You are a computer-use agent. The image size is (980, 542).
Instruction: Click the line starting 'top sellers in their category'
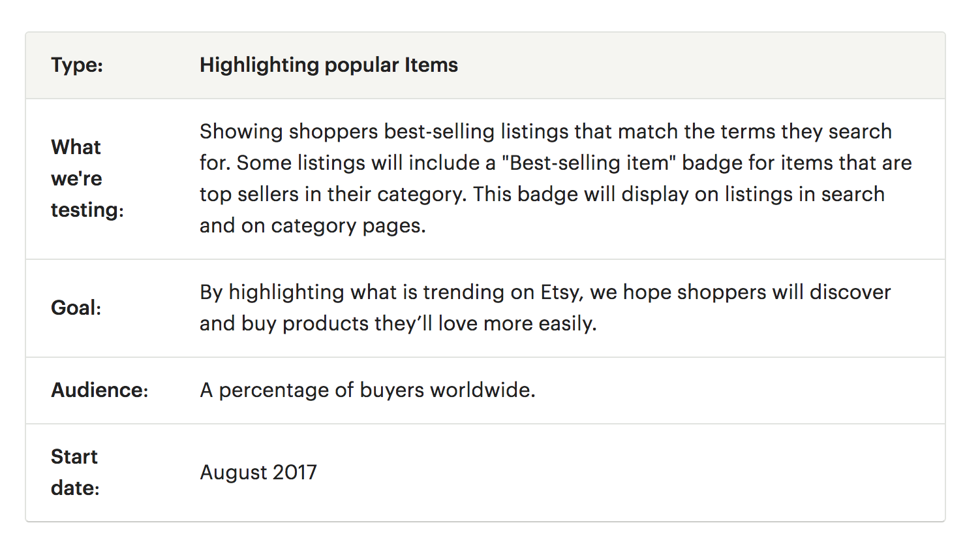tap(542, 194)
